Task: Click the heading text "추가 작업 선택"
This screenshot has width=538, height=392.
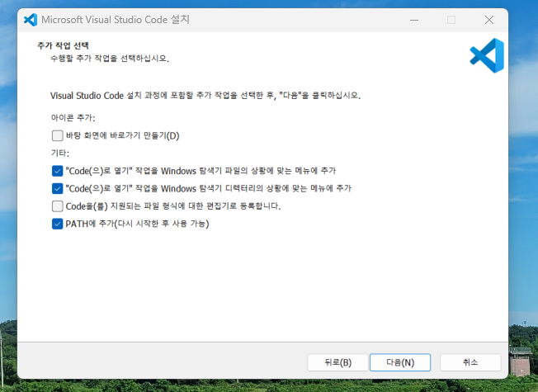Action: point(64,45)
